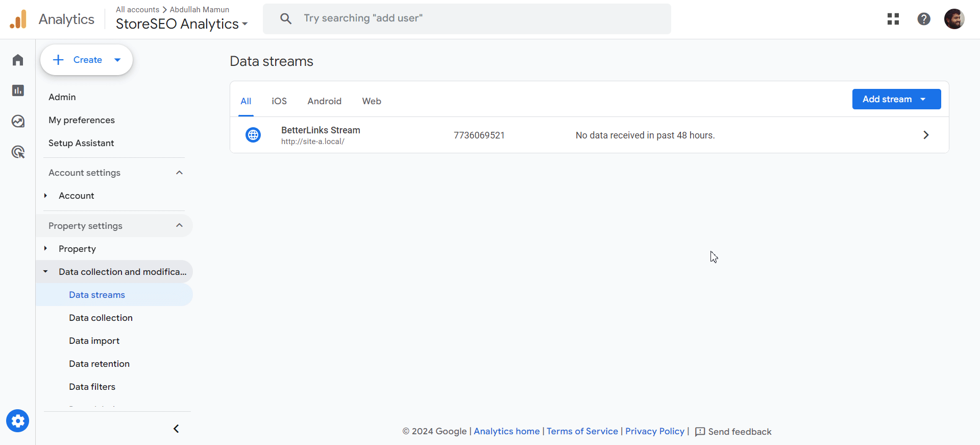Open Data retention sidebar item

pos(100,364)
